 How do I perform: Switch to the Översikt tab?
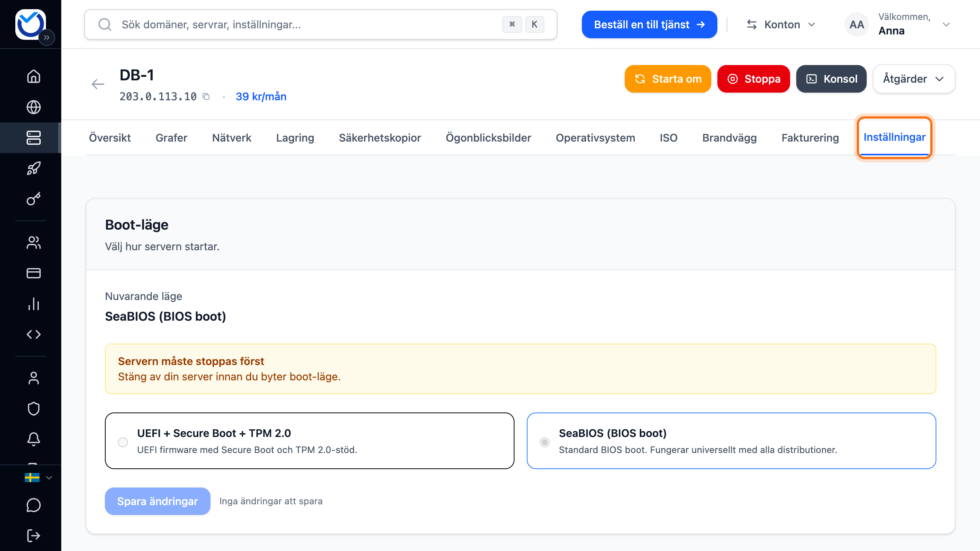110,138
